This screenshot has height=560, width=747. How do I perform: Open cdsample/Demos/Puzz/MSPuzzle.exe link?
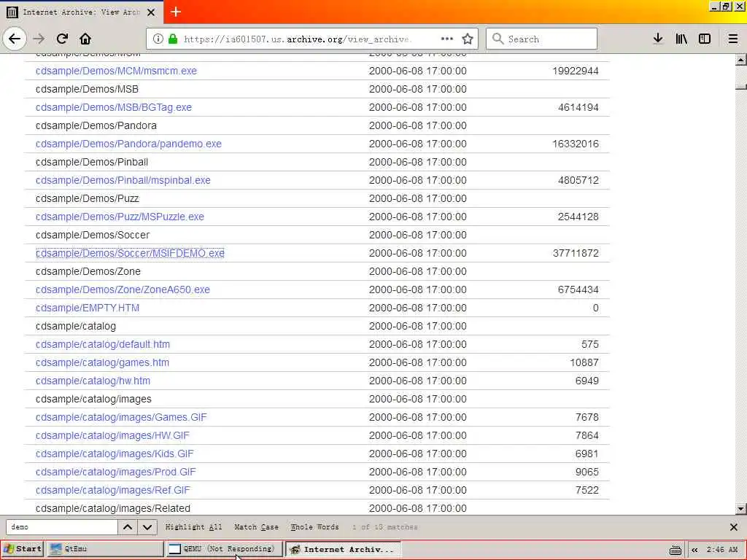pyautogui.click(x=120, y=217)
